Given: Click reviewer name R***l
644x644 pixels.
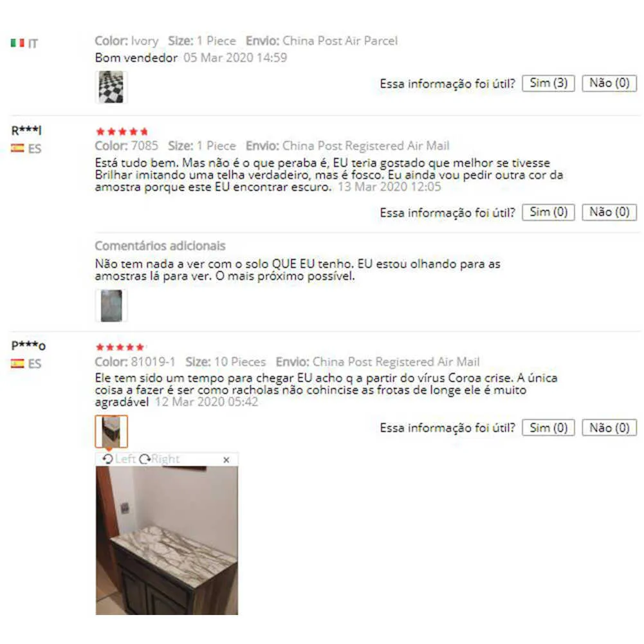Looking at the screenshot, I should tap(26, 131).
